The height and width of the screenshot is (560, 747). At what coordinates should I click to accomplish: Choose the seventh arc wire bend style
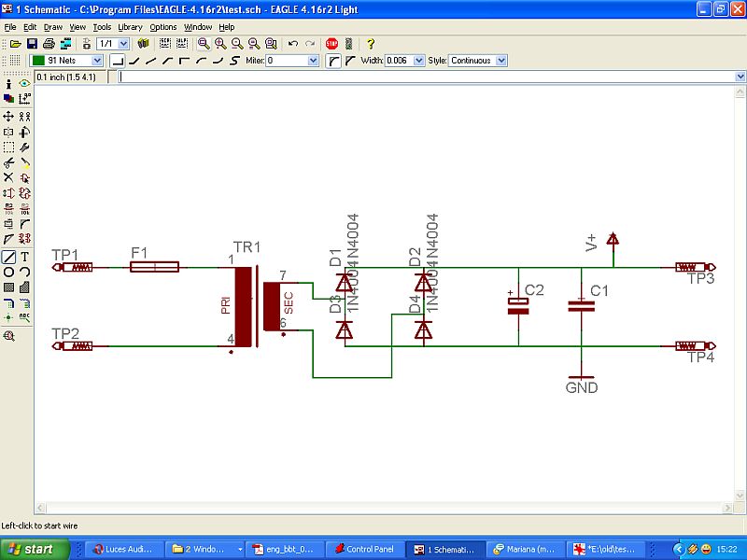[x=218, y=61]
